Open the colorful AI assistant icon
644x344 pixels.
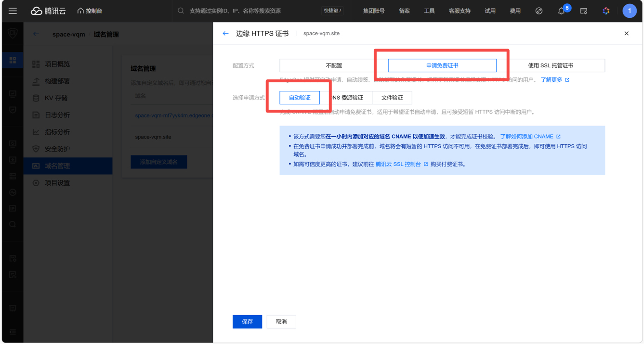pos(606,11)
